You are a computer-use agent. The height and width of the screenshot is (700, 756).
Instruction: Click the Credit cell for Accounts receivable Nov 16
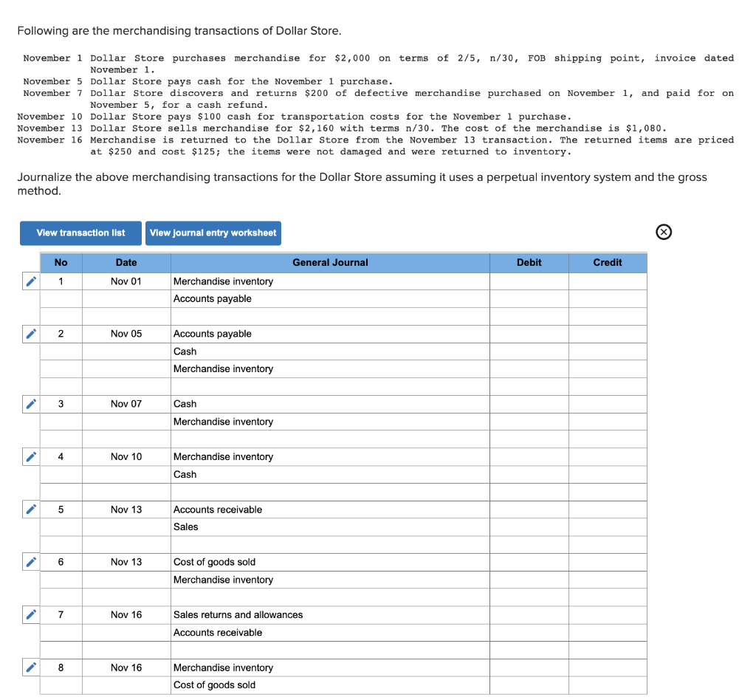(608, 632)
